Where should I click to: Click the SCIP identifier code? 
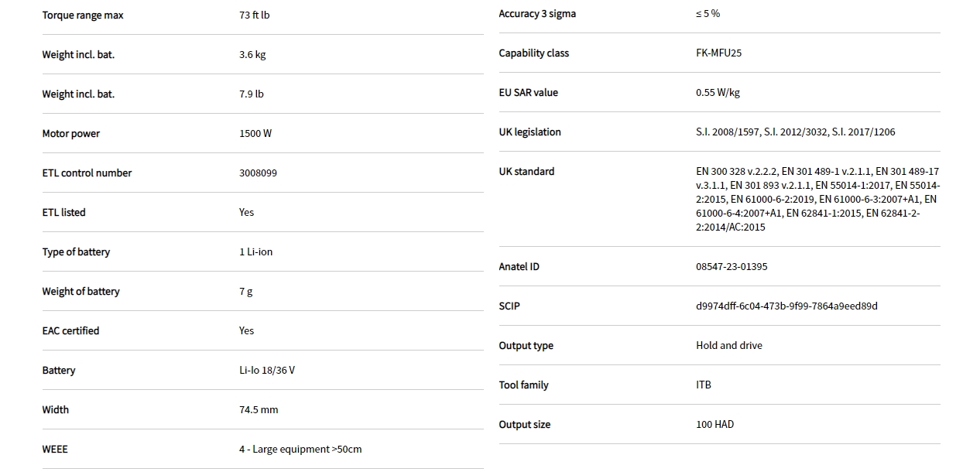coord(786,306)
